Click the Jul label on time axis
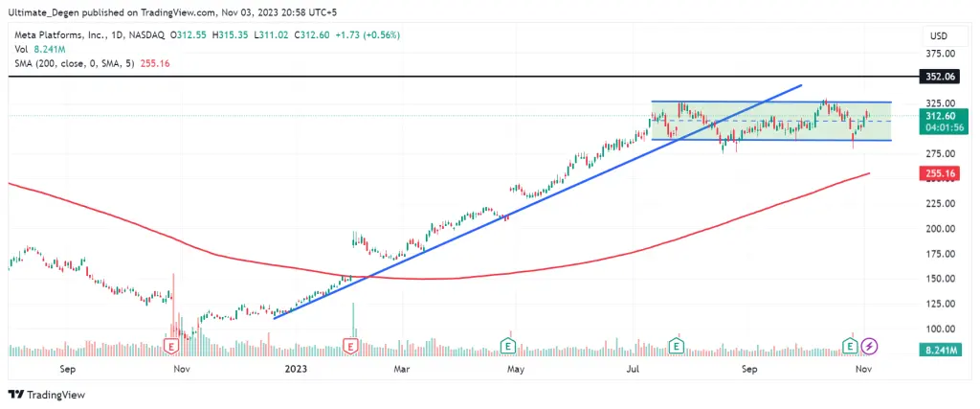 point(635,370)
